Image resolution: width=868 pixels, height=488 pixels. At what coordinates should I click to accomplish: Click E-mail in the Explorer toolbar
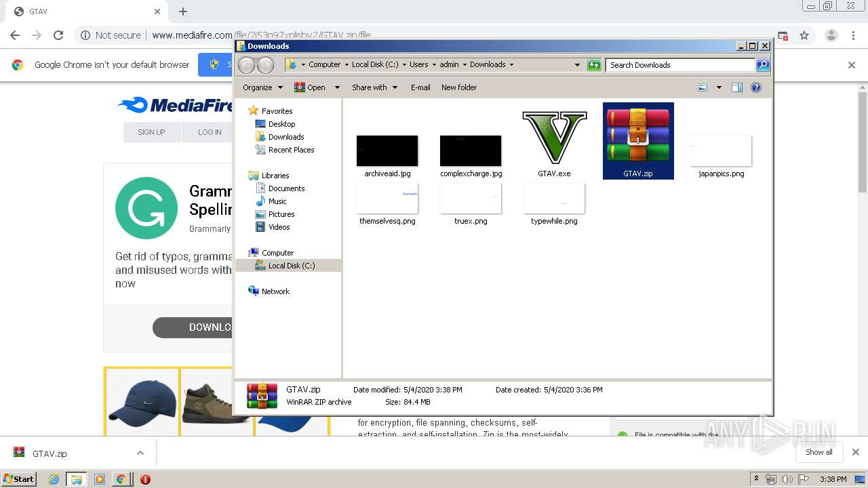[x=420, y=87]
